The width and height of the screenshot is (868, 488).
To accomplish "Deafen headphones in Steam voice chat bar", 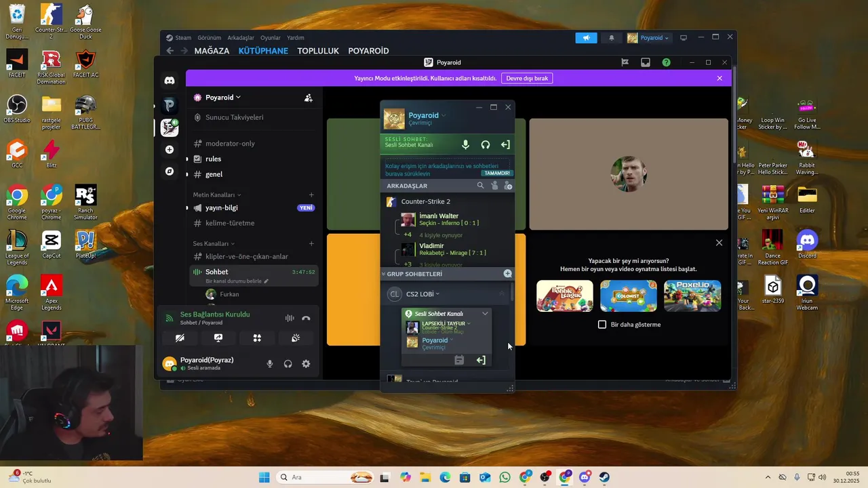I will (x=486, y=144).
